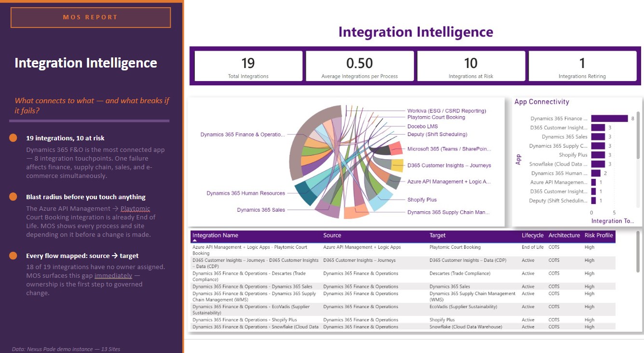Image resolution: width=644 pixels, height=353 pixels.
Task: Click Dynamics 365 Supply Chain Management (WMS) Target cell
Action: click(x=473, y=297)
